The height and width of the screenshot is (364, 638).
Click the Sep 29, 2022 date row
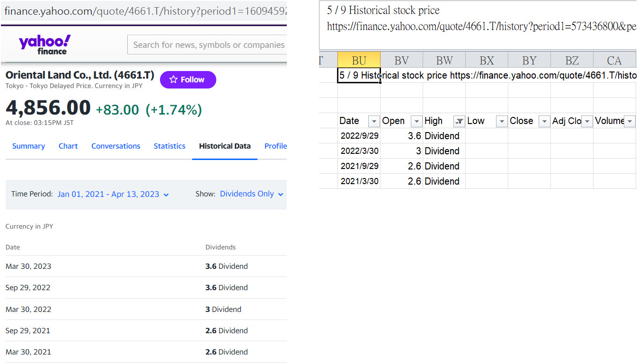pos(146,288)
